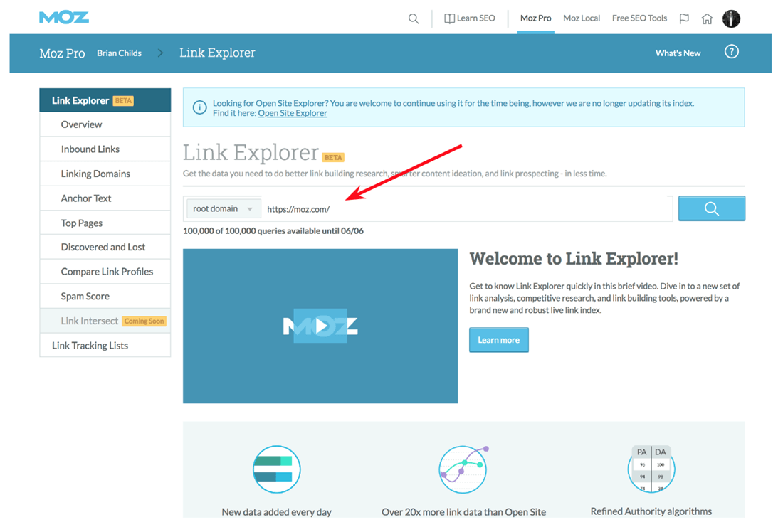
Task: Click the info icon in notice banner
Action: [x=200, y=107]
